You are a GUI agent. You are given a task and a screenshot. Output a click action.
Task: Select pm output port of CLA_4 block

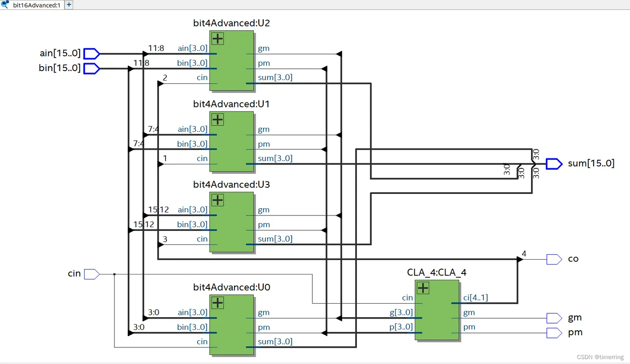[469, 327]
